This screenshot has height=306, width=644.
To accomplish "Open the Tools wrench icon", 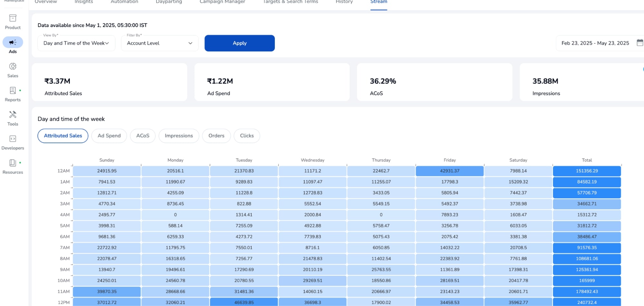I will coord(13,115).
